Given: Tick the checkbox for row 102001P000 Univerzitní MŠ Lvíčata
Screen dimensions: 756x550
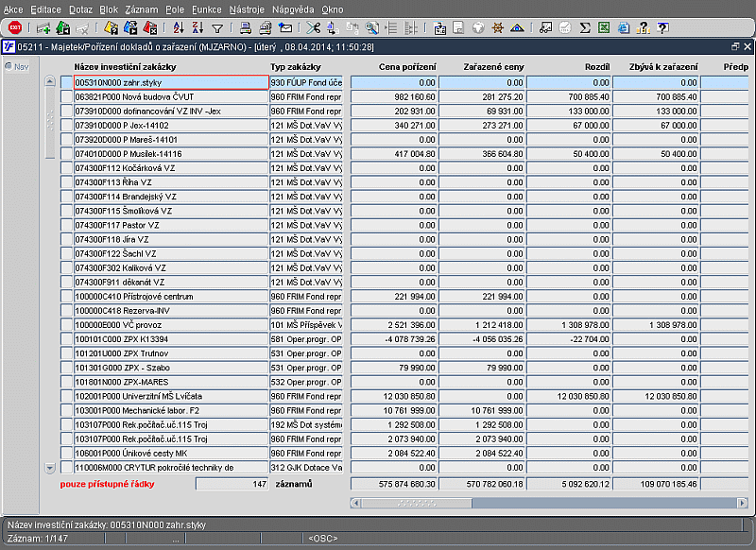Looking at the screenshot, I should pyautogui.click(x=66, y=396).
